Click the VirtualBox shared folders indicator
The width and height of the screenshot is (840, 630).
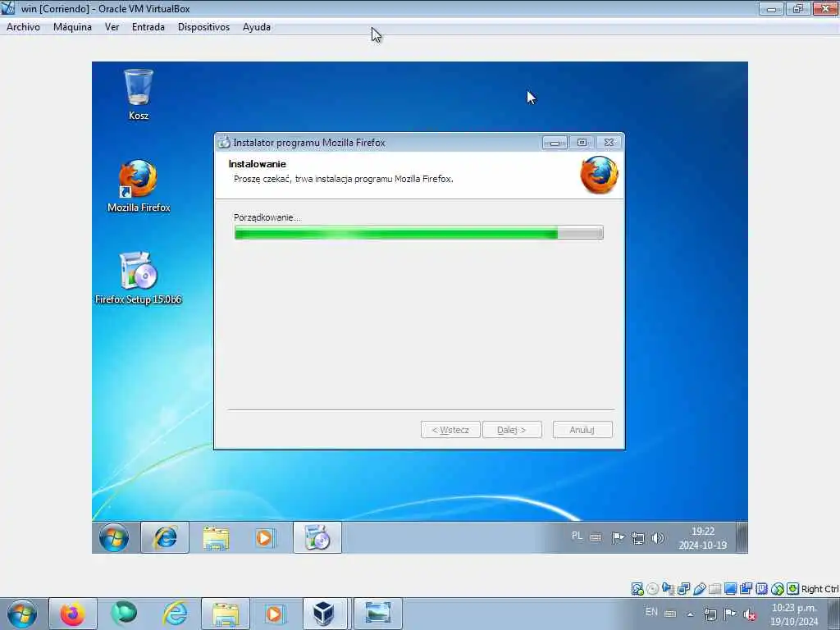[x=714, y=589]
